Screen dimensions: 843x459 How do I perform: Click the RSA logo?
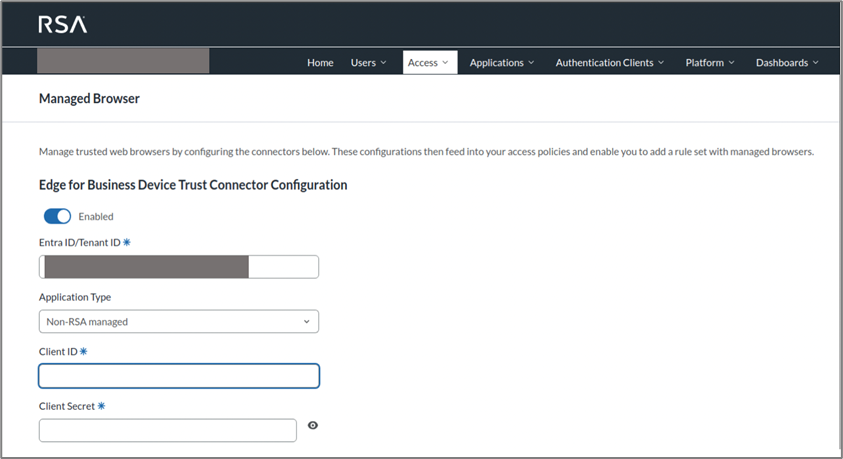click(62, 24)
